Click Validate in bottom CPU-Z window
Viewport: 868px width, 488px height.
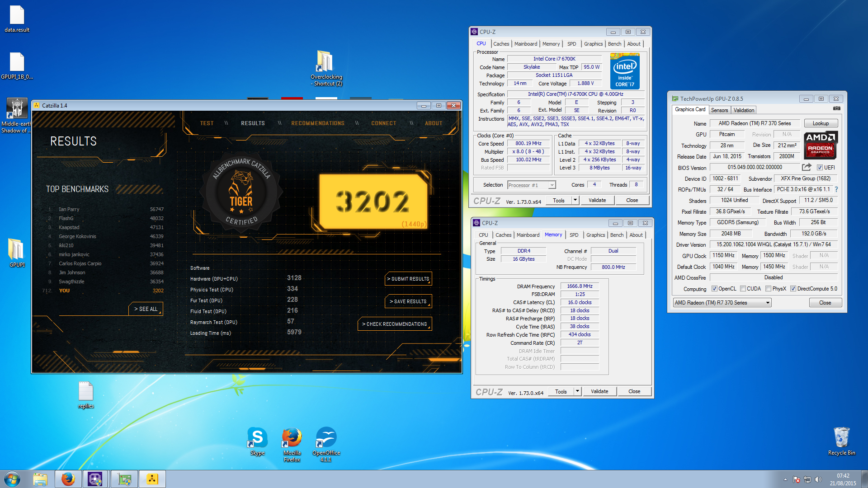[599, 391]
